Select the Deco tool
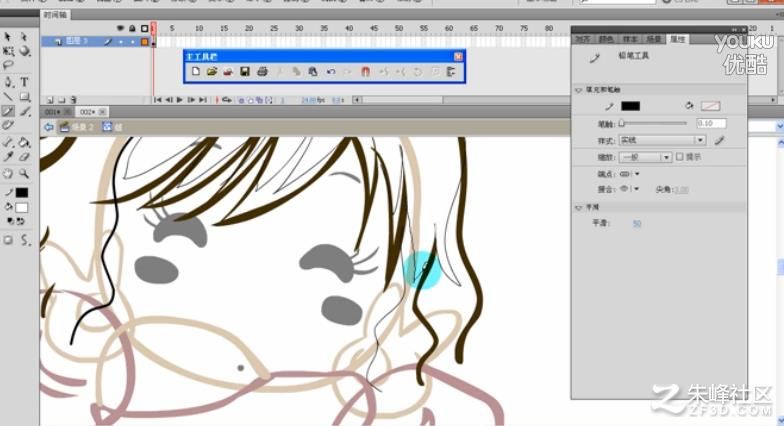Screen dimensions: 784x426 pyautogui.click(x=8, y=125)
